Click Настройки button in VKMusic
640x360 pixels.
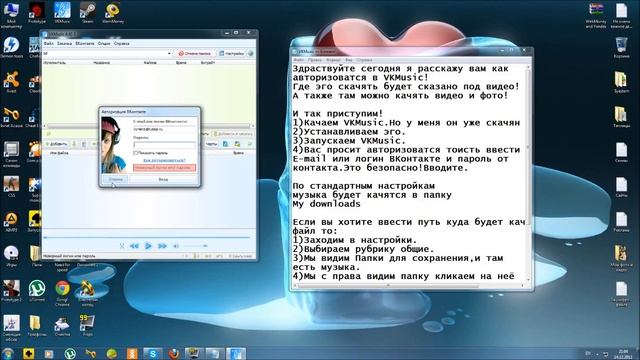click(x=231, y=53)
